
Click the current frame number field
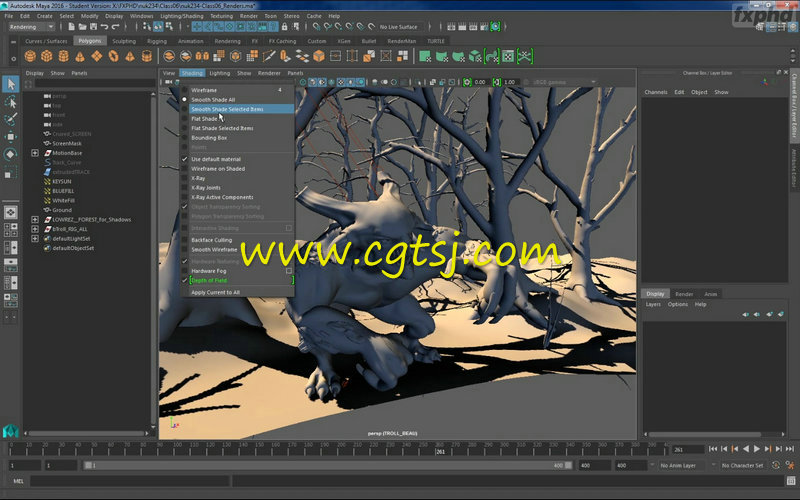click(688, 449)
